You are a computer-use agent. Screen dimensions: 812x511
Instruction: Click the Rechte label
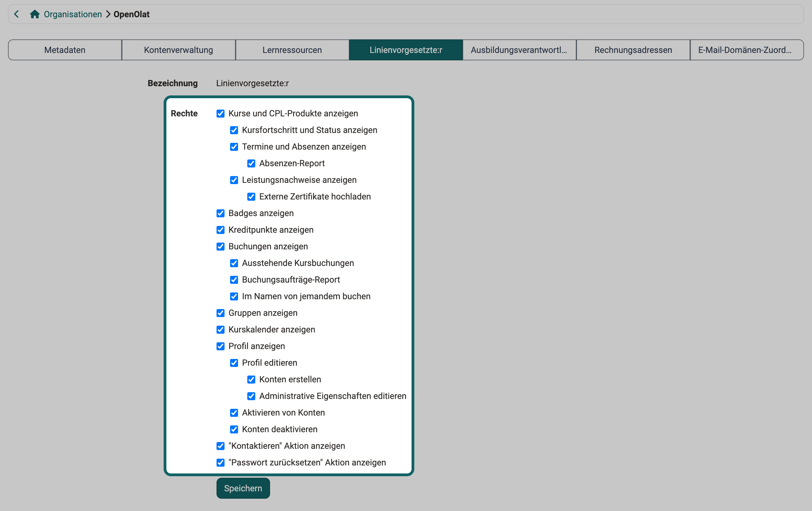coord(184,113)
